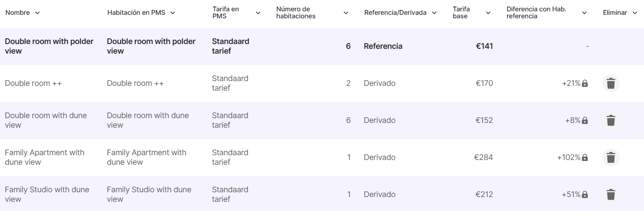Select the Double room with polder view row
This screenshot has height=211, width=644.
(49, 46)
